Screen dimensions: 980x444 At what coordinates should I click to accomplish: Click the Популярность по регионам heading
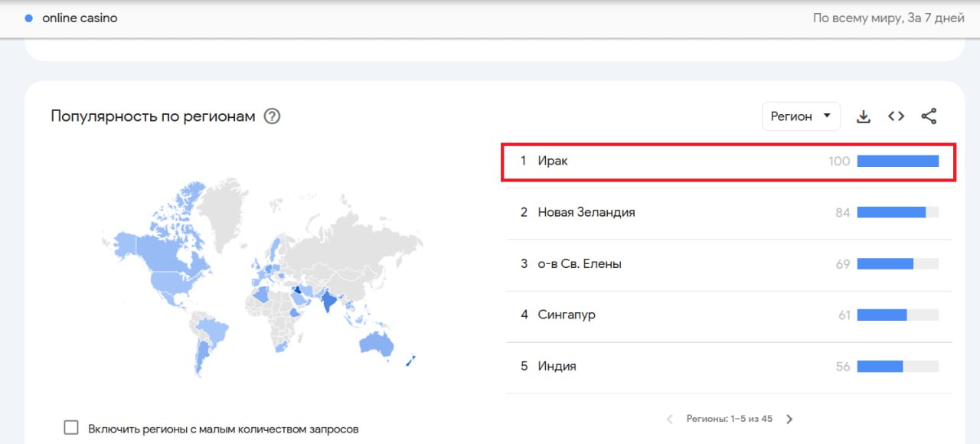[153, 116]
